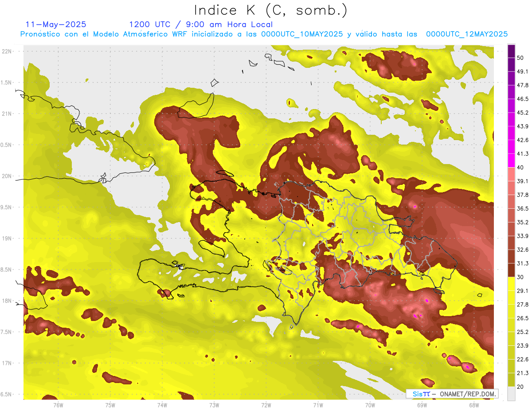The image size is (532, 411).
Task: Click the '25.2' value on the color scale
Action: coord(522,332)
